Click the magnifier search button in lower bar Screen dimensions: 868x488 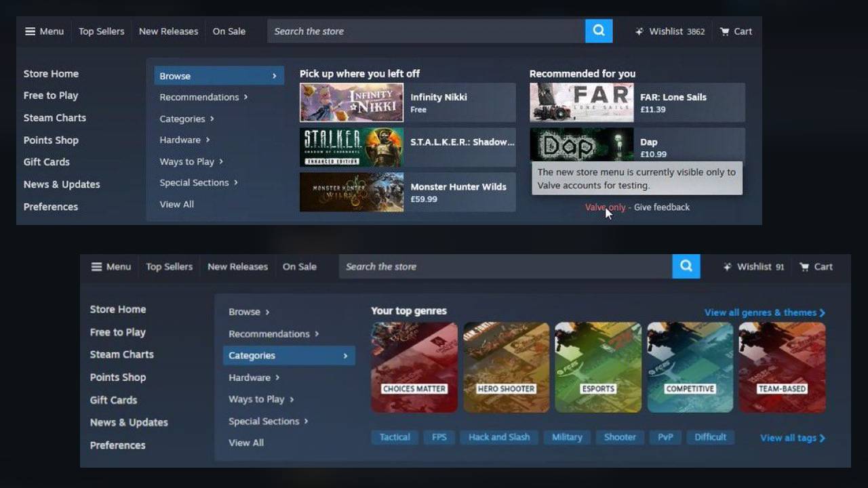pyautogui.click(x=686, y=266)
